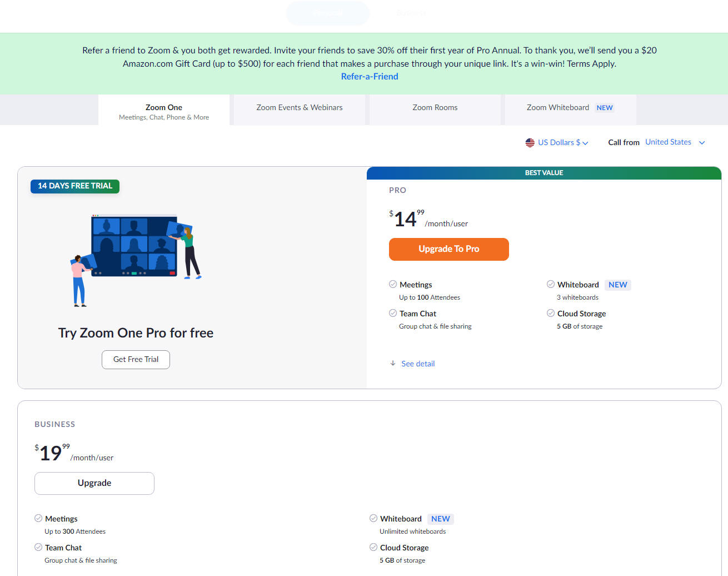Click the checkmark icon beside Pro Whiteboard
Screen dimensions: 728x576
pyautogui.click(x=551, y=284)
